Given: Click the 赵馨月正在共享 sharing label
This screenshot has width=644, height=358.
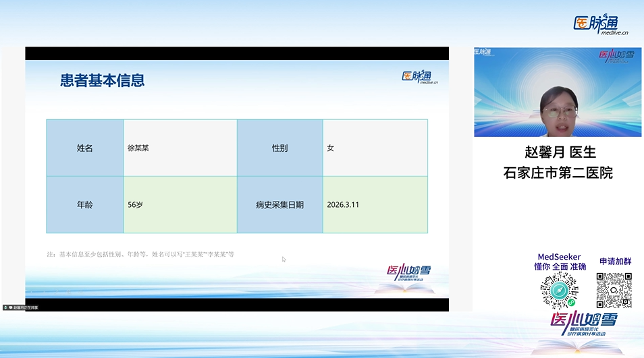Looking at the screenshot, I should (x=26, y=307).
